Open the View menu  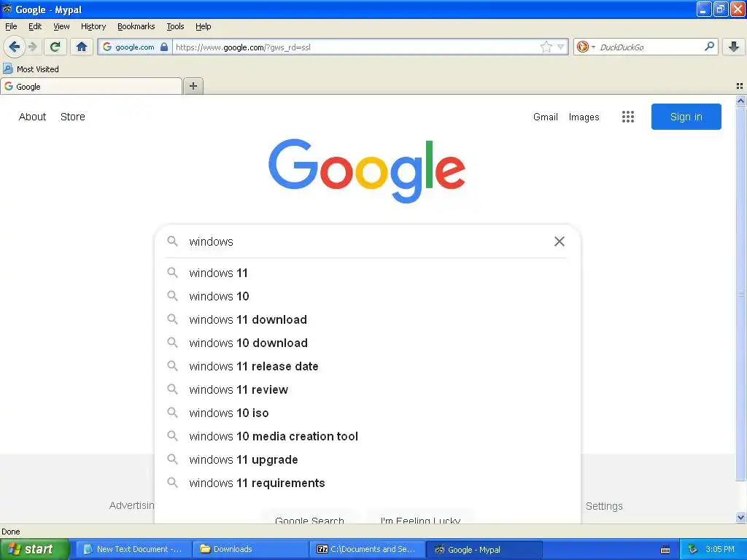(61, 26)
